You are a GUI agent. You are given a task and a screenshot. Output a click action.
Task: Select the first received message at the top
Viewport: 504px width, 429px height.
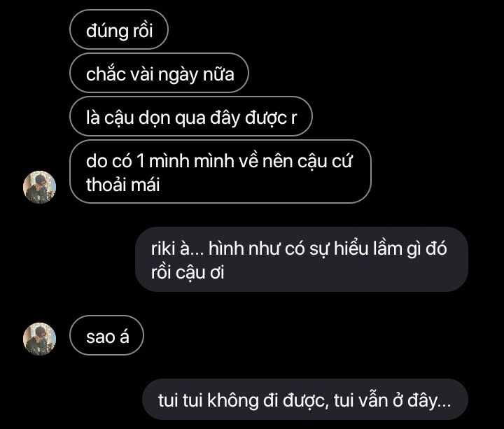[x=119, y=29]
